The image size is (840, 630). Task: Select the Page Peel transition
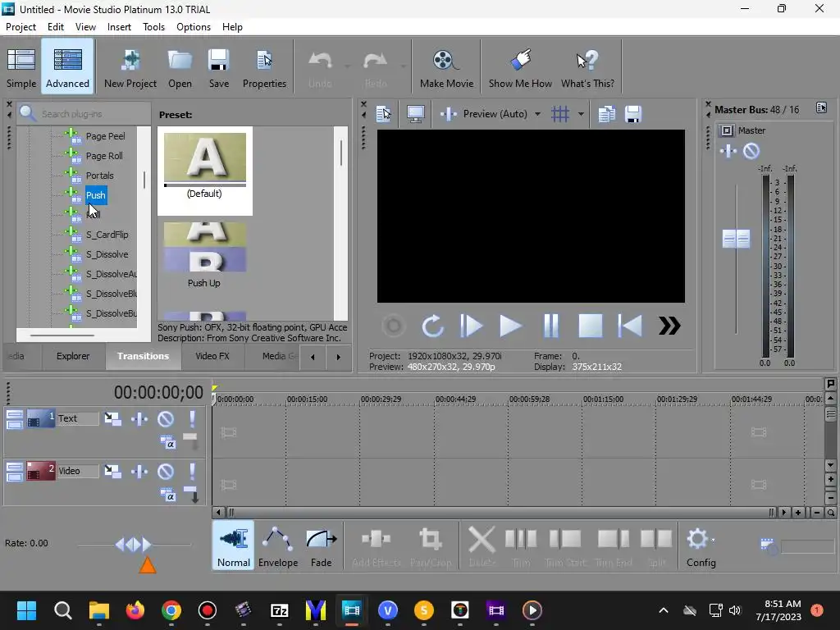106,136
